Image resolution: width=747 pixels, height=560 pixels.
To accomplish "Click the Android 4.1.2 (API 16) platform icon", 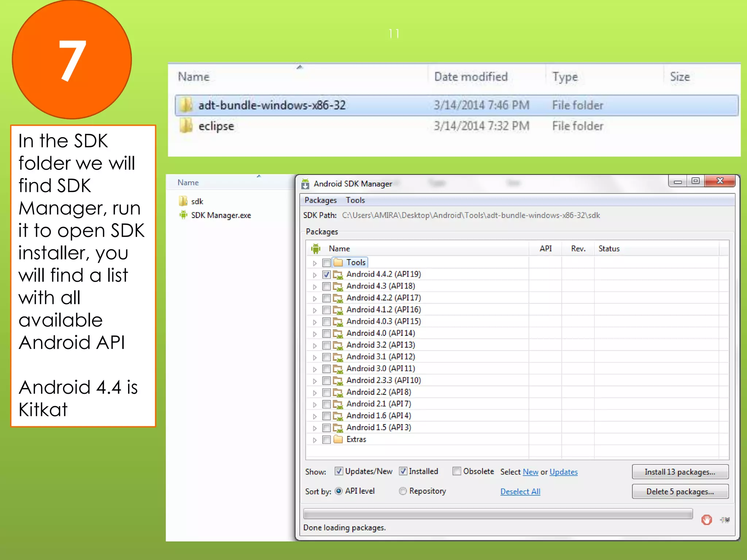I will [338, 310].
